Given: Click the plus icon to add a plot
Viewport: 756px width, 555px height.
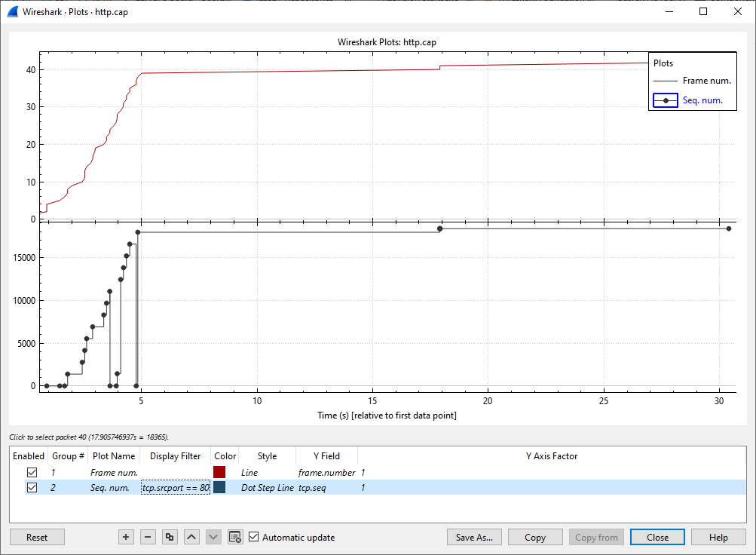Looking at the screenshot, I should coord(126,537).
